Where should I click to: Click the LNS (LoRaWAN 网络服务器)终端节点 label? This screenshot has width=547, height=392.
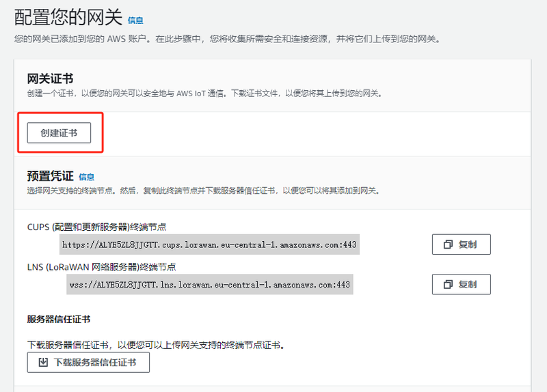pos(101,266)
